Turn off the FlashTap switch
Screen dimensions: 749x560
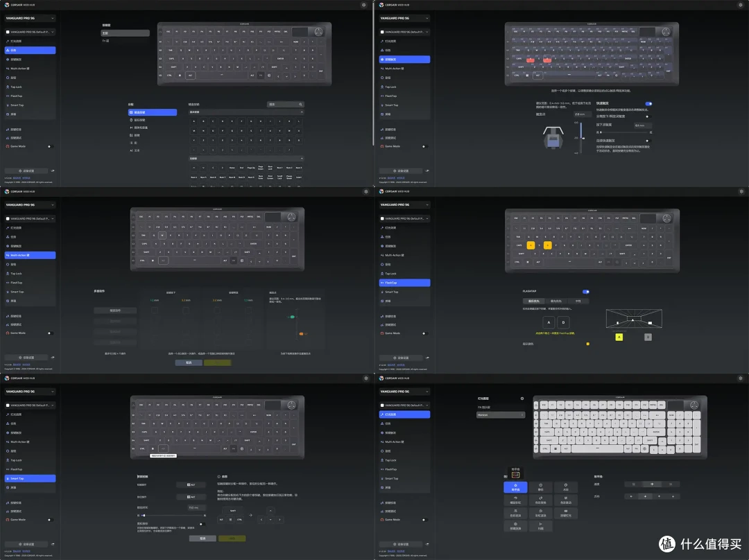585,291
